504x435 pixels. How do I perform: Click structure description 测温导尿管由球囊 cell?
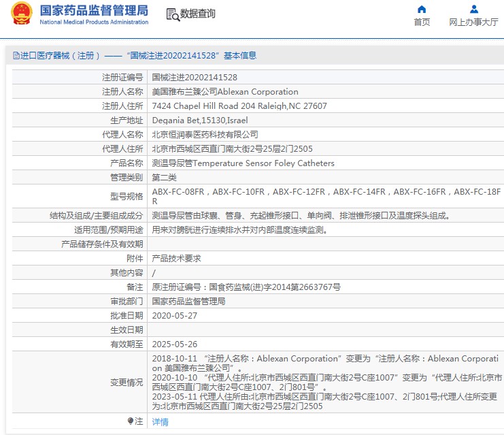326,216
